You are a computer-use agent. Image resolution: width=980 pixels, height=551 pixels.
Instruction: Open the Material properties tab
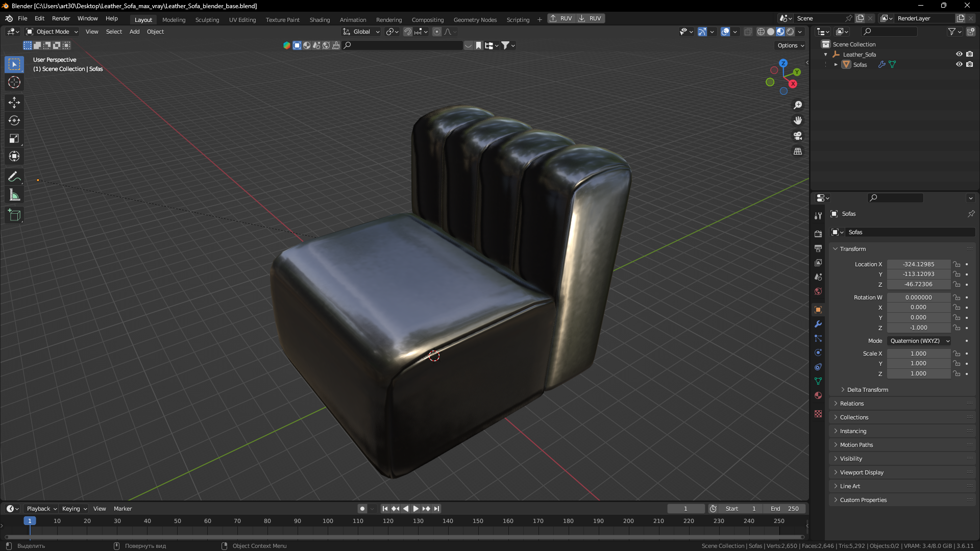(x=818, y=395)
